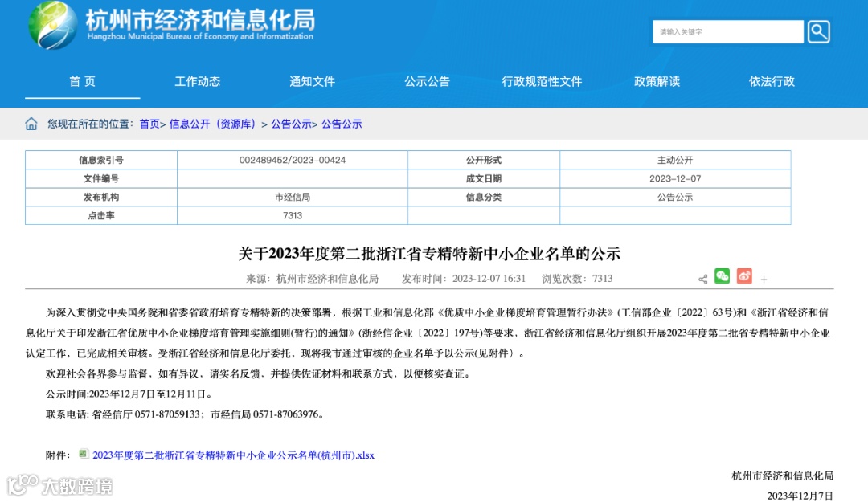Click the 来源 source text line
Viewport: 868px width, 502px height.
coord(312,279)
